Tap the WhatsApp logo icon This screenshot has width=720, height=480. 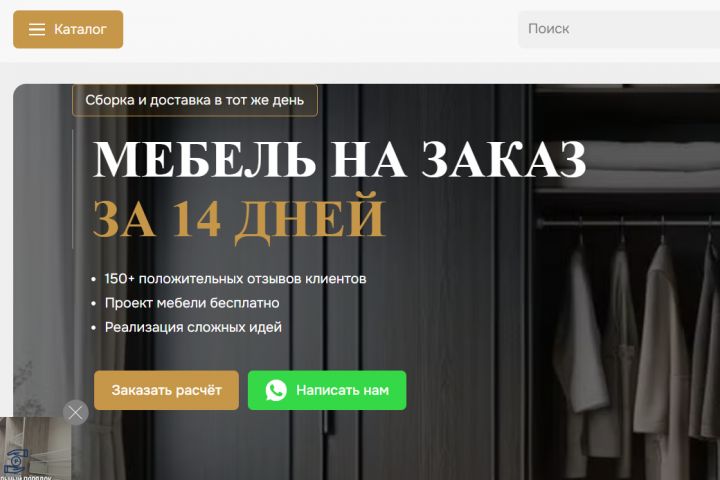tap(276, 390)
